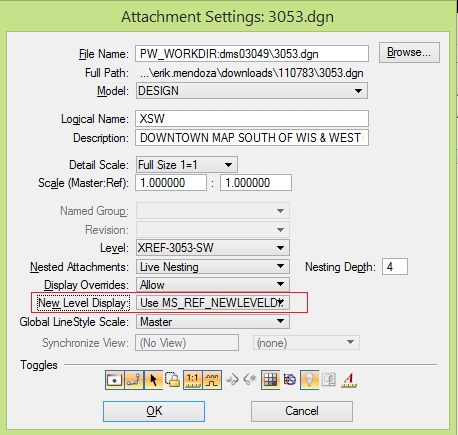Expand the New Level Display dropdown
458x435 pixels.
pos(213,303)
